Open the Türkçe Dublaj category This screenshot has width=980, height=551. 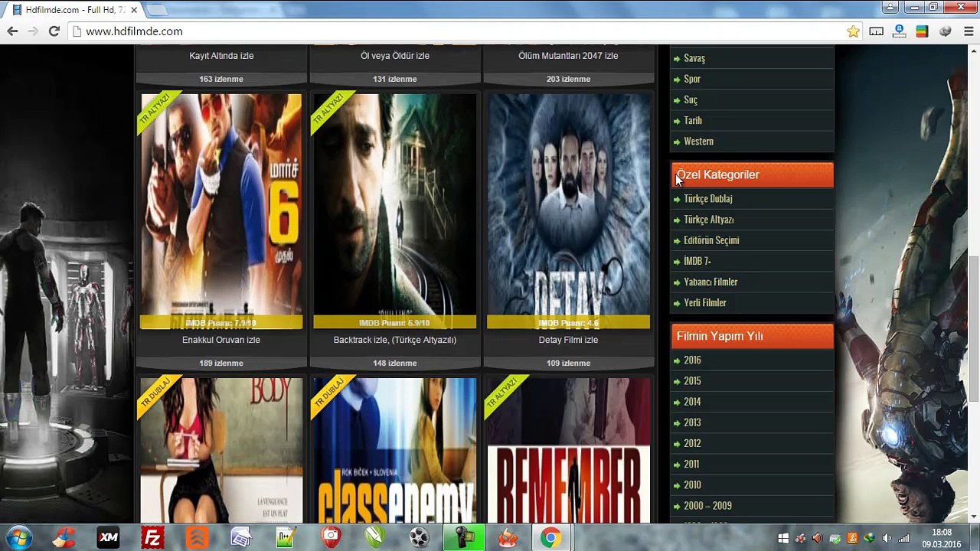pos(708,199)
